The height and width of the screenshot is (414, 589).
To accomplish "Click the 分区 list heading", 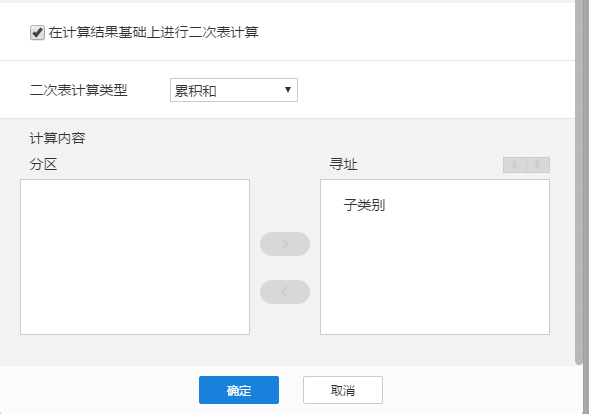I will tap(43, 164).
